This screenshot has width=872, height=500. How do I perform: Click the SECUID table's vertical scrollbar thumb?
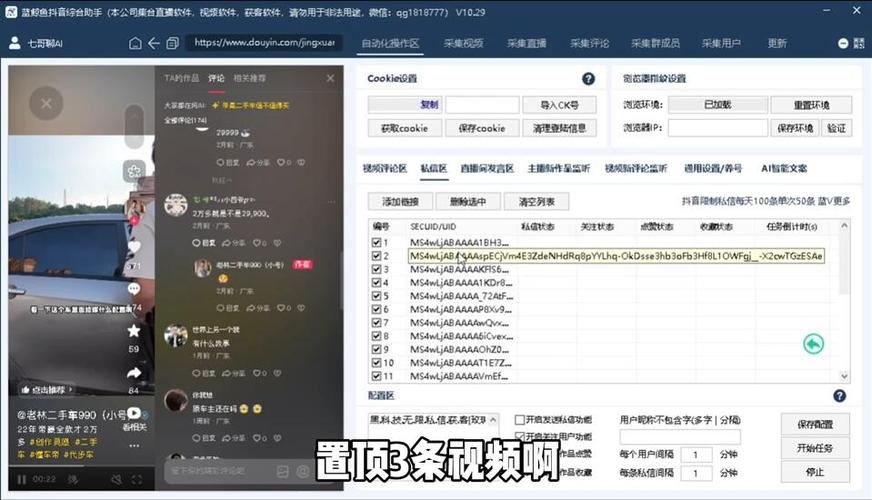844,264
